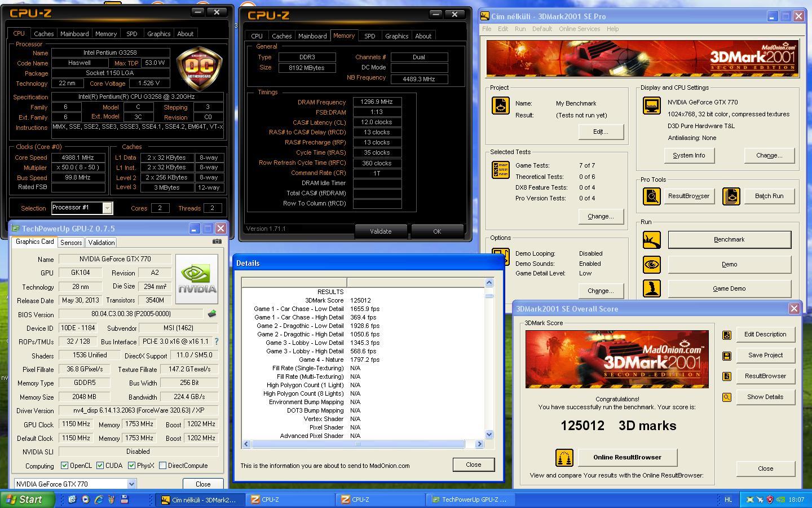Click the Display and CPU Settings monitor icon
The width and height of the screenshot is (812, 508).
point(652,106)
